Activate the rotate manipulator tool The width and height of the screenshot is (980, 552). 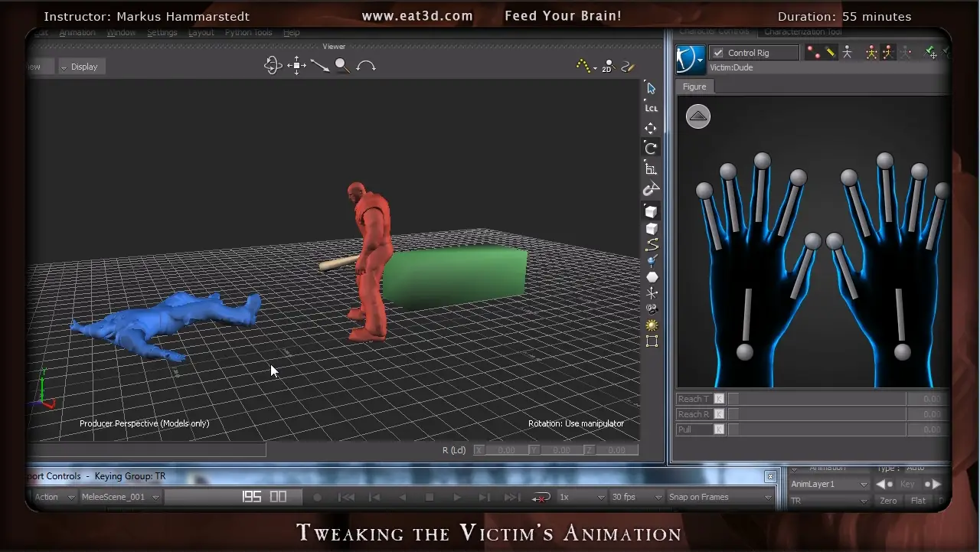click(651, 148)
